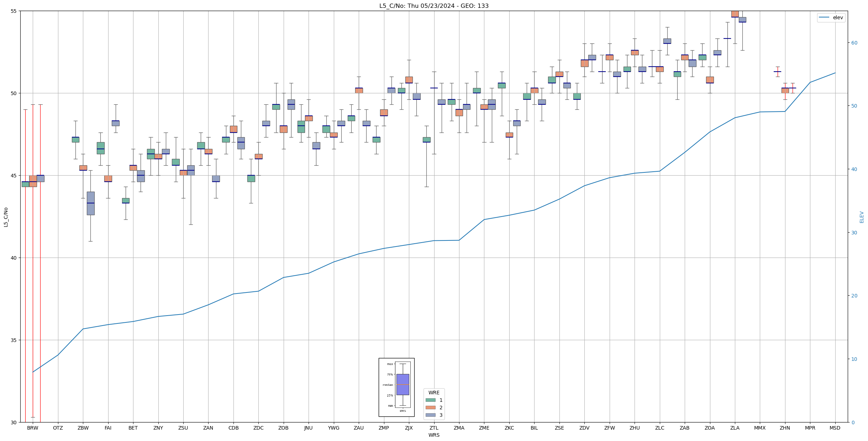Click the L5_C/No y-axis label

[6, 217]
